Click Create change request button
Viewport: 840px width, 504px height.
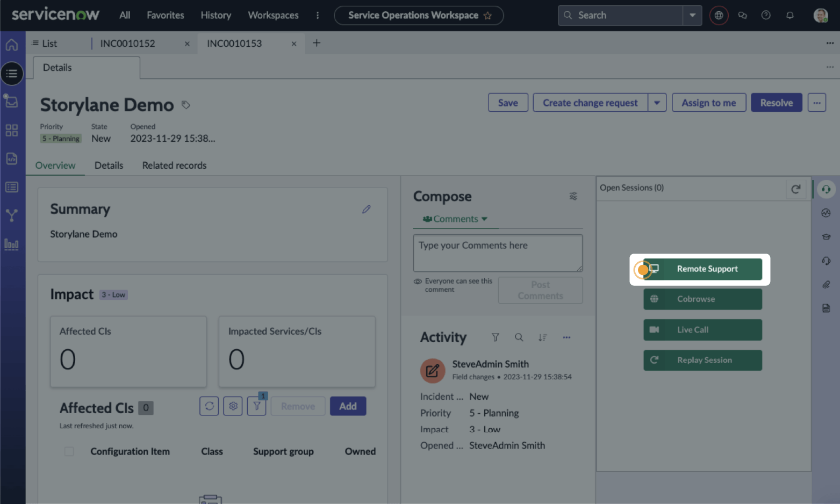click(590, 103)
